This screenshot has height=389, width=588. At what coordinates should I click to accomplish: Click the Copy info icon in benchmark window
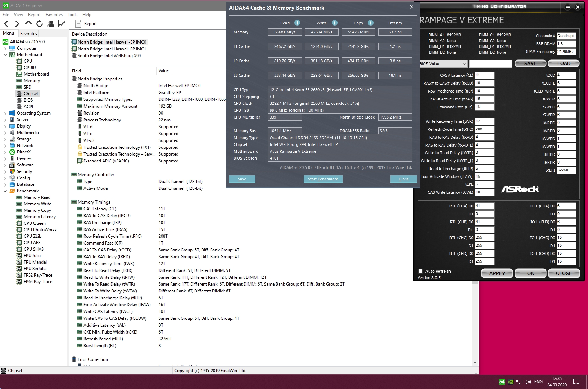(x=371, y=23)
